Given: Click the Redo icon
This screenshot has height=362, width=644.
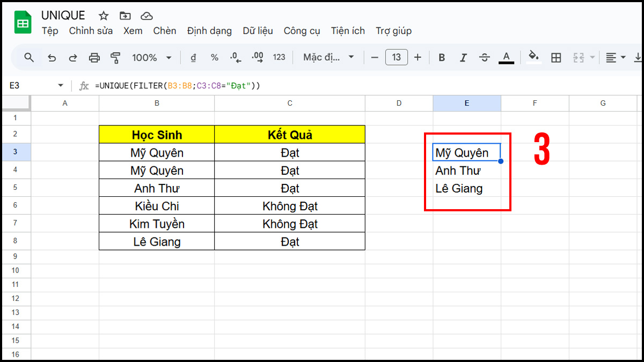Looking at the screenshot, I should coord(73,57).
